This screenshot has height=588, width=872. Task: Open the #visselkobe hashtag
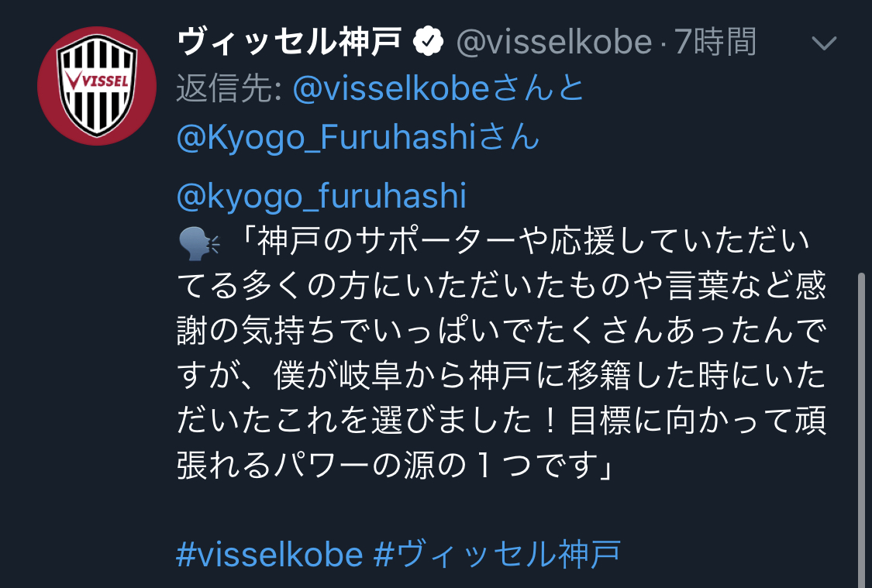pos(270,555)
